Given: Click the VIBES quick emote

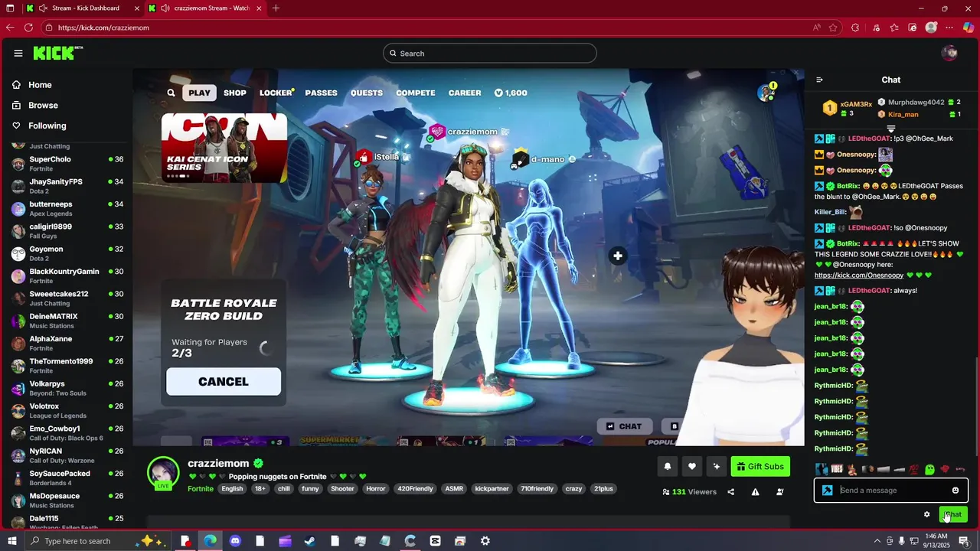Looking at the screenshot, I should point(837,469).
